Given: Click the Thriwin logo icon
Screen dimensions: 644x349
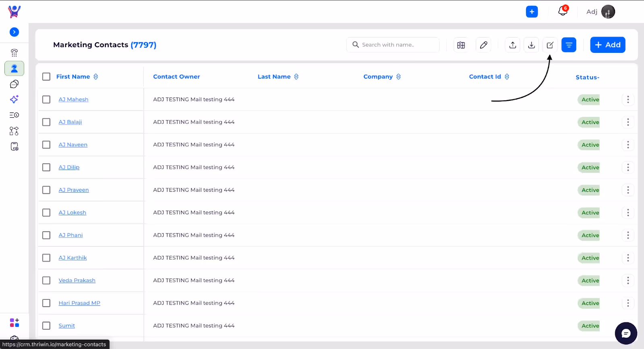Looking at the screenshot, I should (x=14, y=12).
